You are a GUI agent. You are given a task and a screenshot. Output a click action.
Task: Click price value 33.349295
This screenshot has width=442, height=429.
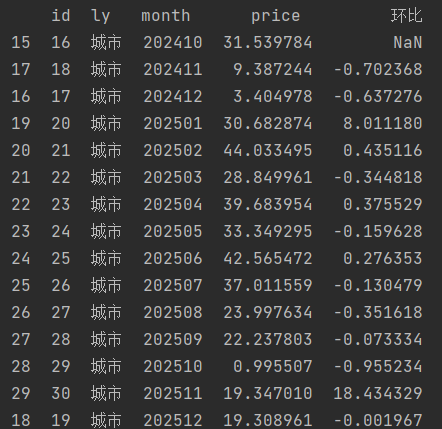pos(268,232)
